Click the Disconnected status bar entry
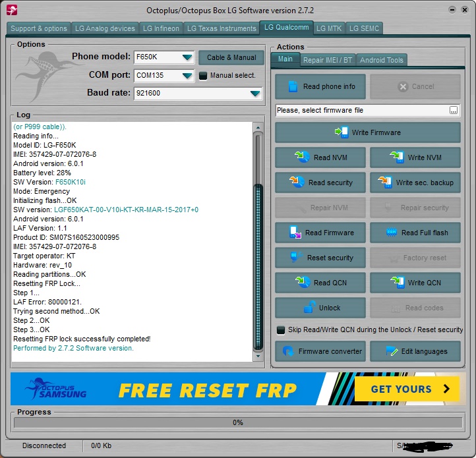This screenshot has height=458, width=476. coord(44,445)
